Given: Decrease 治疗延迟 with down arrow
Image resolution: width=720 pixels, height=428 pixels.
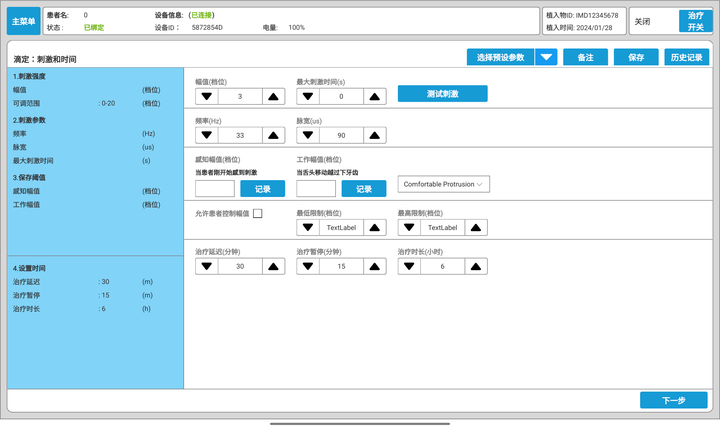Looking at the screenshot, I should click(x=207, y=266).
